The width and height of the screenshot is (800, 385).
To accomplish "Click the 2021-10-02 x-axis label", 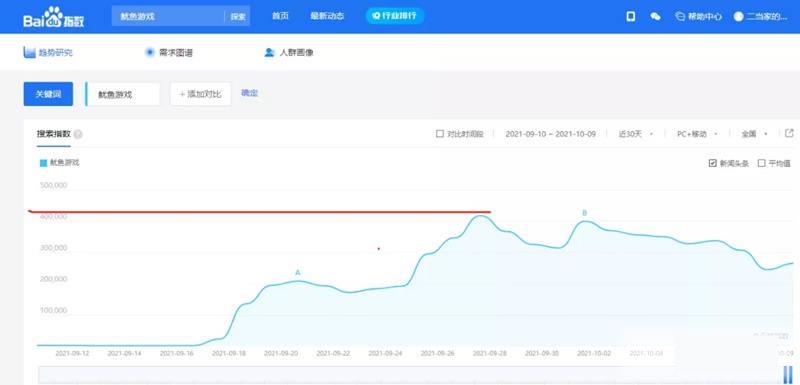I will [x=594, y=353].
